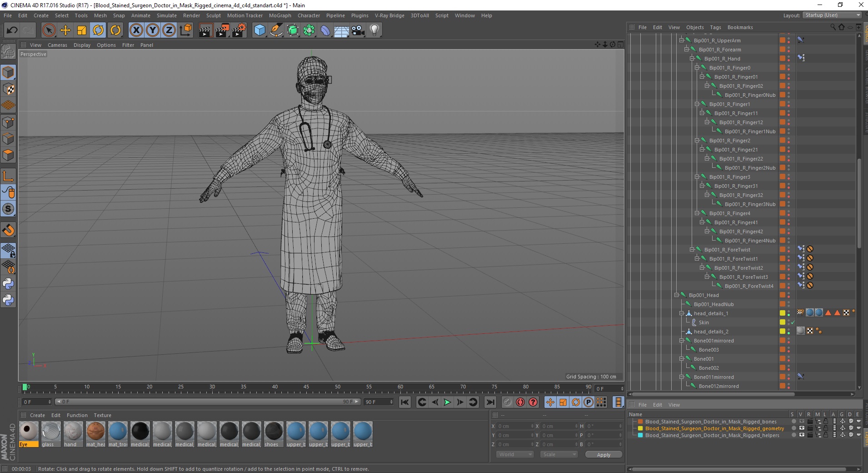The height and width of the screenshot is (473, 868).
Task: Play animation forward
Action: (x=447, y=402)
